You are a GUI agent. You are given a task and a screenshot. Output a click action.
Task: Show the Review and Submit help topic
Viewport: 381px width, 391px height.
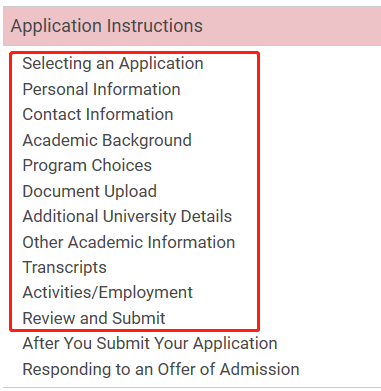[x=94, y=318]
